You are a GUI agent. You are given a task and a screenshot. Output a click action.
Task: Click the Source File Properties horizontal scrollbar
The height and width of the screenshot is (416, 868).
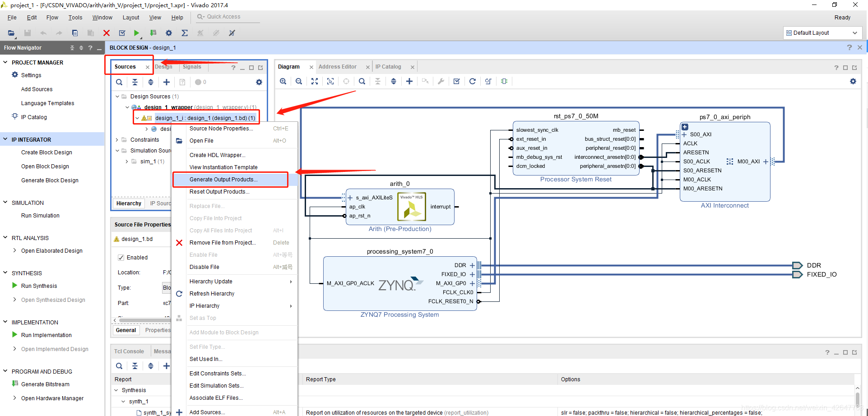(144, 320)
